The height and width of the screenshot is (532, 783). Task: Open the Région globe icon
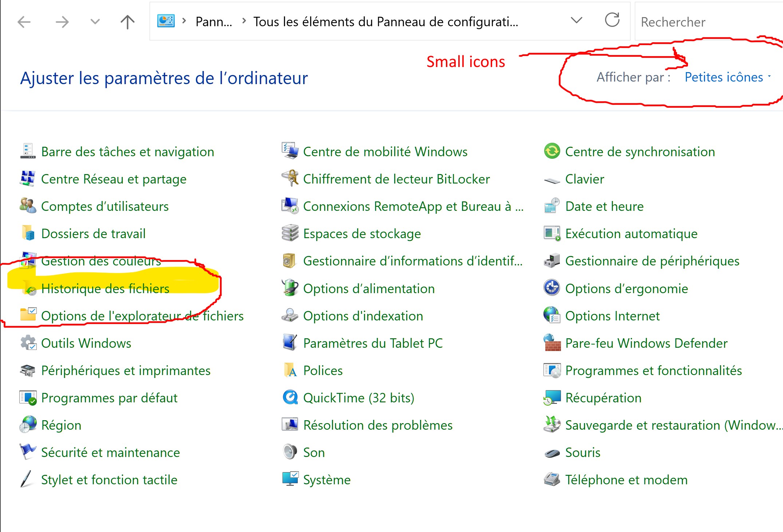coord(28,425)
